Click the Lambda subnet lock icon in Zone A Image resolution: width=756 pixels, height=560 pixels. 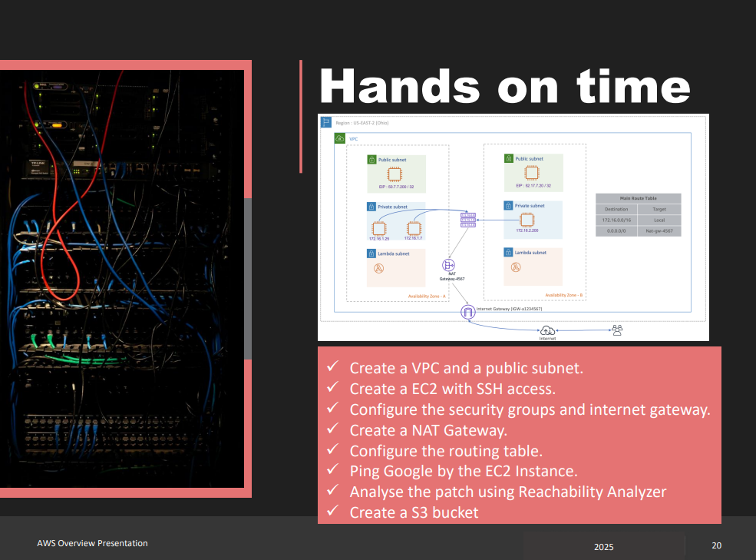click(x=371, y=253)
